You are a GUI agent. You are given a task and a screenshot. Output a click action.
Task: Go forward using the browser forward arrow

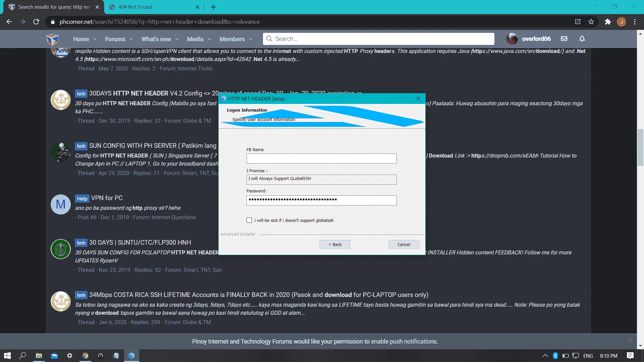click(x=22, y=22)
